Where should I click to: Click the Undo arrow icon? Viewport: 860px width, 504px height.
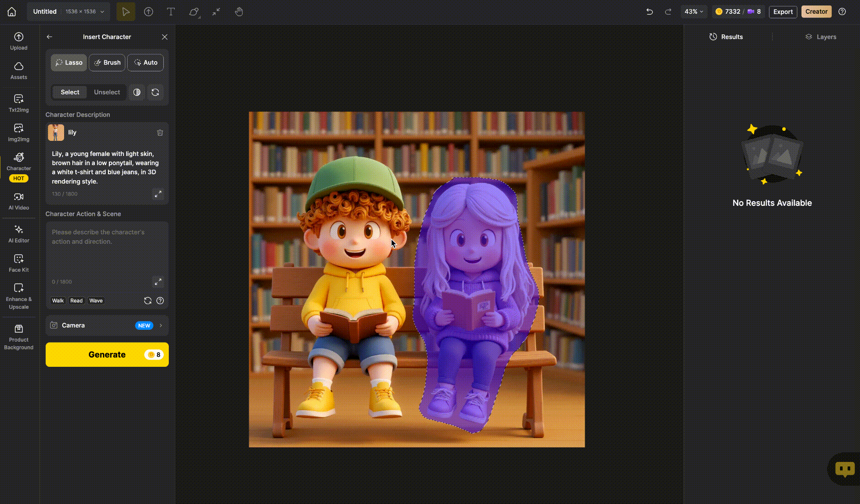point(649,12)
